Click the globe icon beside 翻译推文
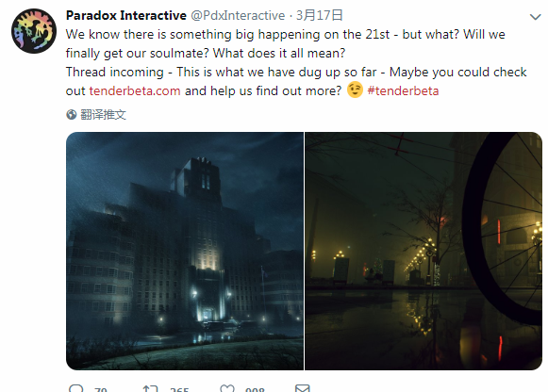The image size is (548, 392). pyautogui.click(x=72, y=115)
